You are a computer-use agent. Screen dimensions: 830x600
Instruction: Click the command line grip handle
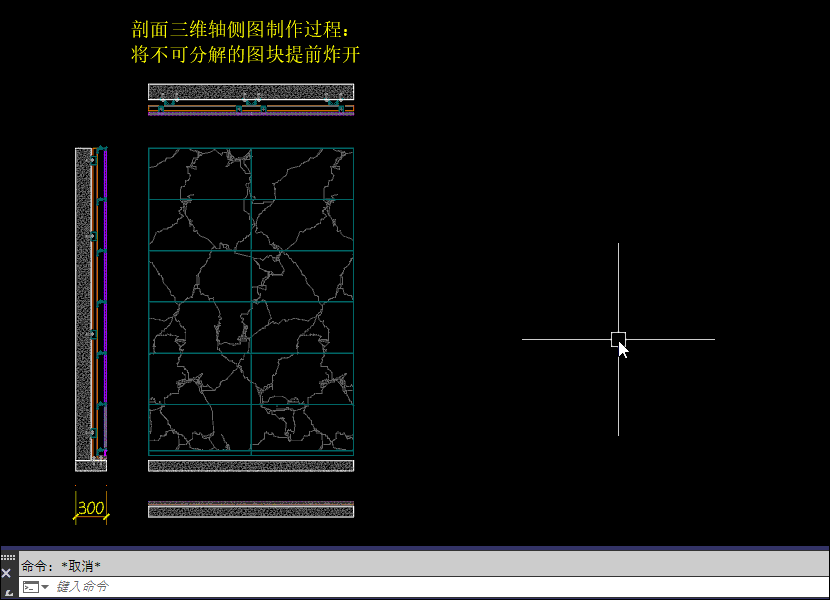[7, 557]
